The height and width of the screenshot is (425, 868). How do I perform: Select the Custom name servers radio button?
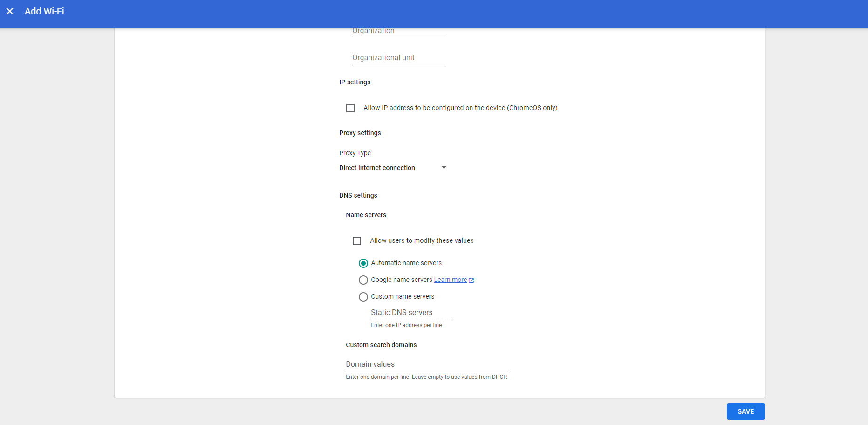click(363, 297)
